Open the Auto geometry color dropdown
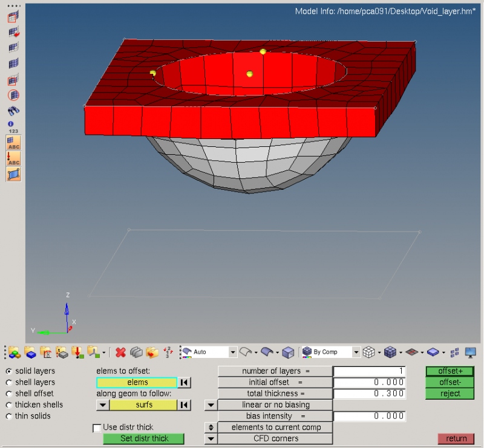 (x=233, y=352)
